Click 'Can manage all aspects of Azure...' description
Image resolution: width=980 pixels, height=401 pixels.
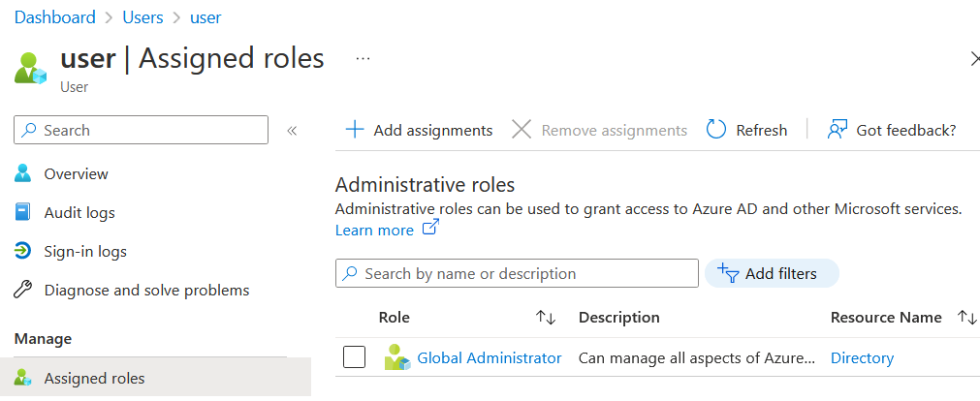(x=697, y=358)
